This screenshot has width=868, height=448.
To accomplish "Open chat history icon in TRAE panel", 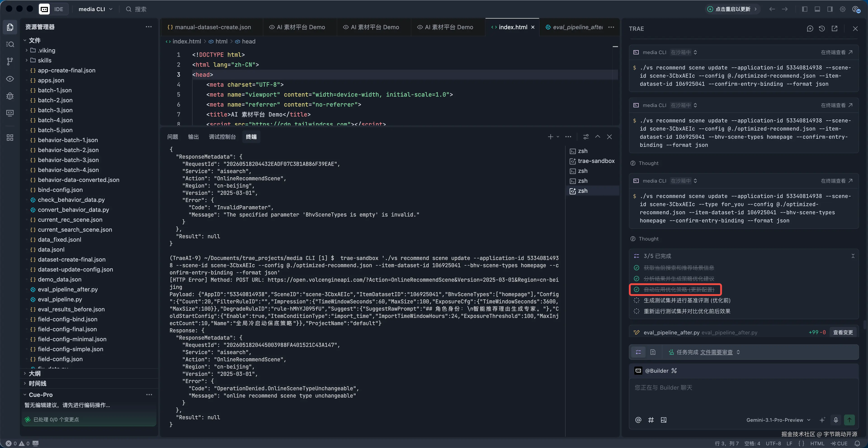I will coord(822,29).
